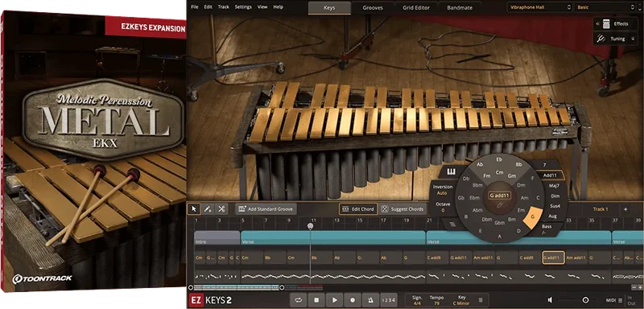Click the playhead marker on timeline
The width and height of the screenshot is (644, 309).
click(x=310, y=226)
